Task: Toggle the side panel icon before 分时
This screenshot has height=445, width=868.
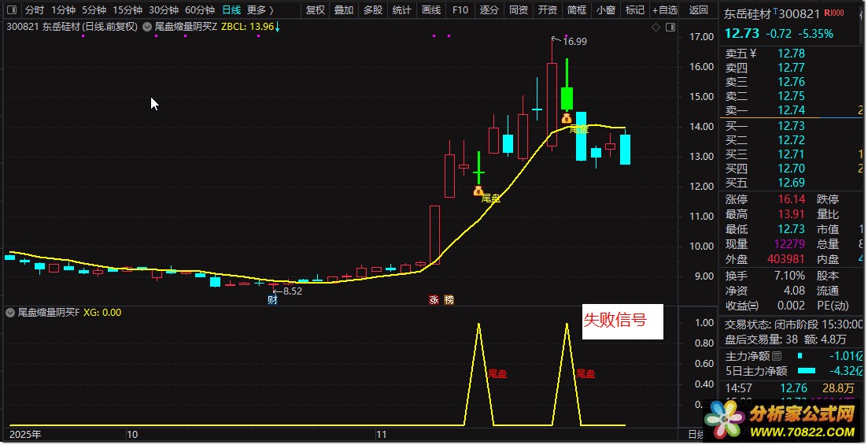Action: click(12, 10)
